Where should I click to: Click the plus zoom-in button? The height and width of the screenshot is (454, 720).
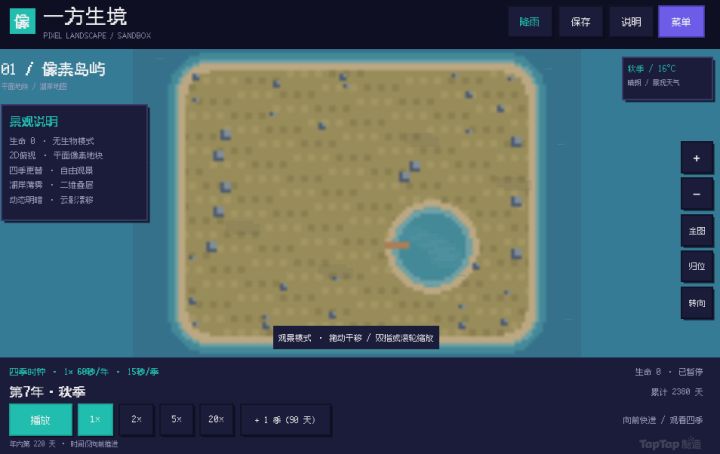pyautogui.click(x=697, y=158)
